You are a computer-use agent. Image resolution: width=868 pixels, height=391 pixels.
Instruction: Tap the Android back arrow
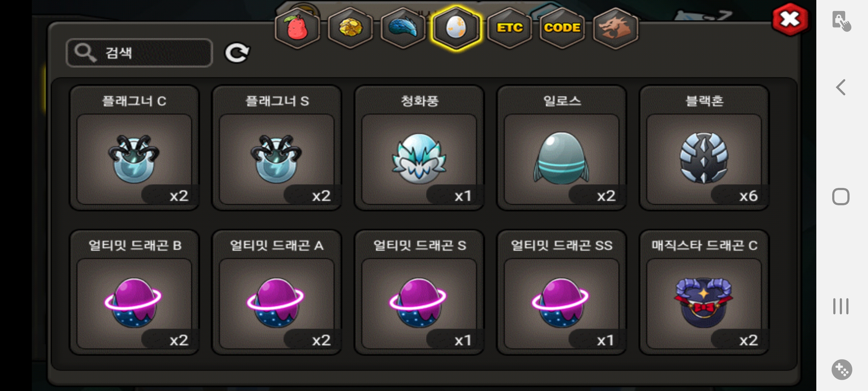tap(841, 87)
